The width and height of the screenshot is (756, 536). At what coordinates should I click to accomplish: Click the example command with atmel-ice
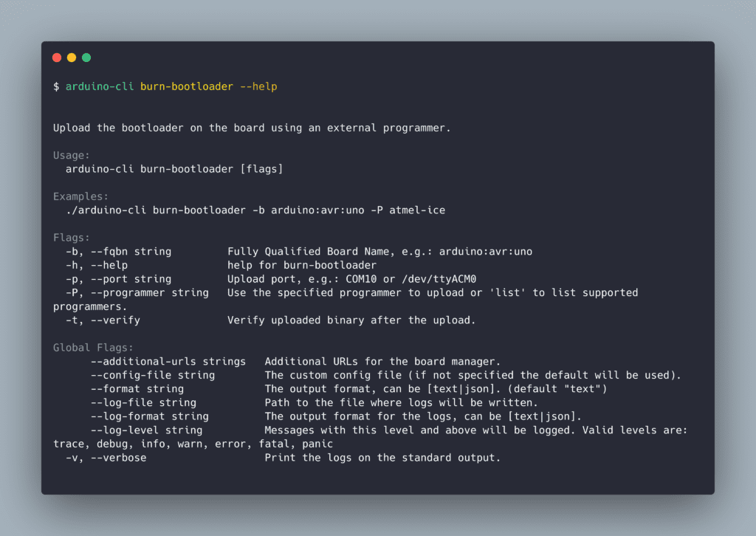[255, 210]
